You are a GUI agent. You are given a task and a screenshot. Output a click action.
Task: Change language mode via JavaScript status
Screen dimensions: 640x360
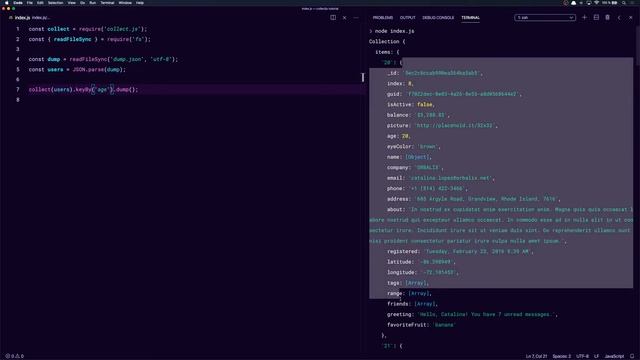click(x=614, y=356)
